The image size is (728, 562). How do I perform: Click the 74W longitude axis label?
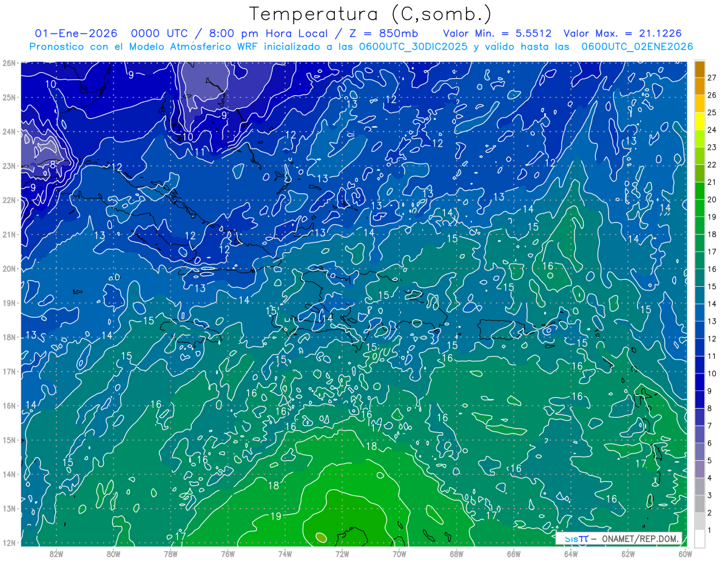pyautogui.click(x=285, y=554)
